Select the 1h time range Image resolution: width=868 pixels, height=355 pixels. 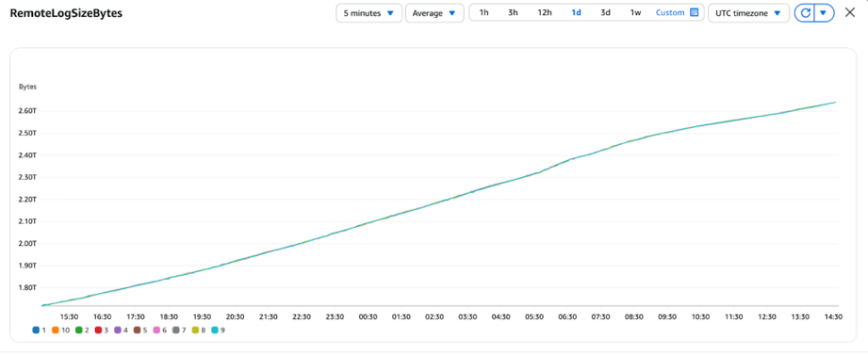click(483, 13)
